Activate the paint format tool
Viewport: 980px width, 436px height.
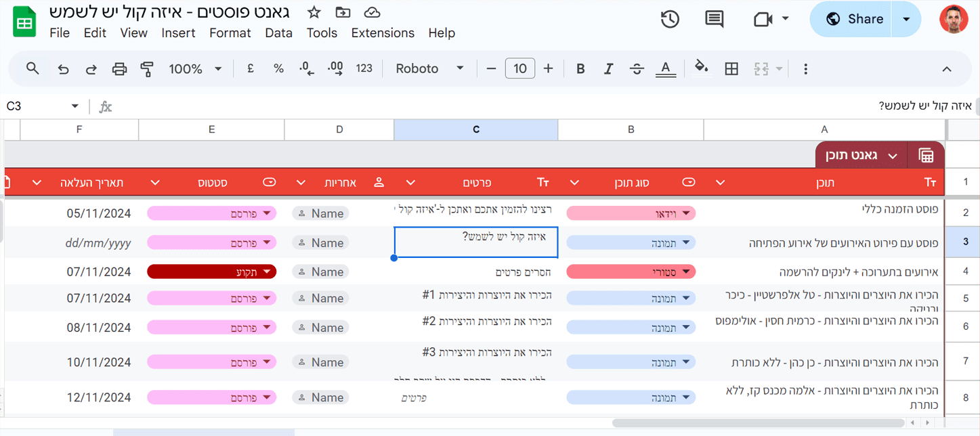tap(147, 68)
